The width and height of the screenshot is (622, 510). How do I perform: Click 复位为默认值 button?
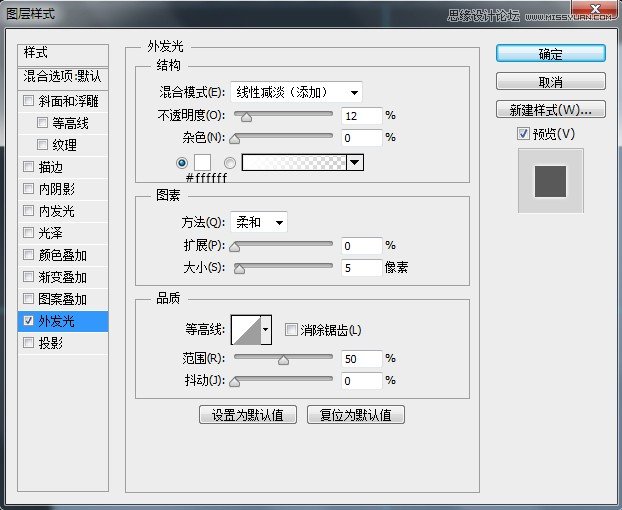pos(356,415)
